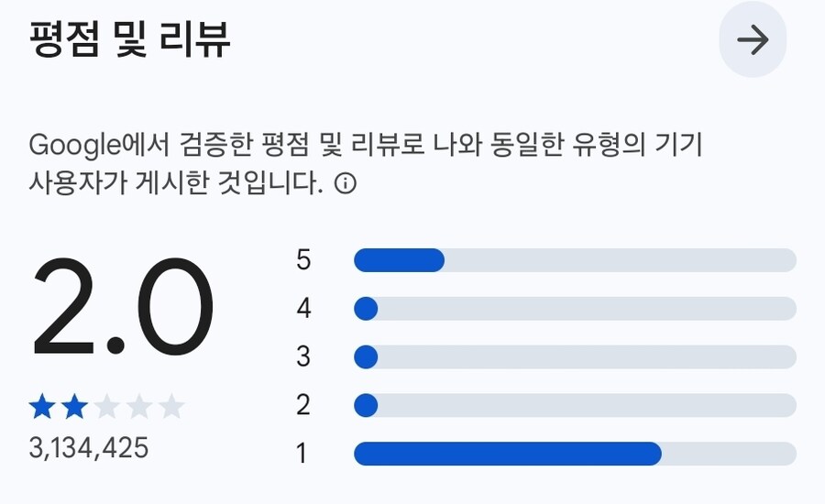Viewport: 825px width, 504px height.
Task: Click the fifth gray star
Action: coord(171,406)
